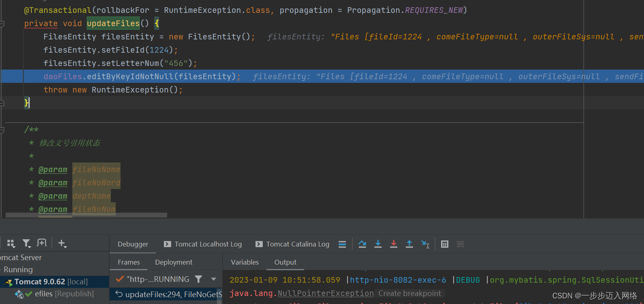The image size is (644, 304).
Task: Click the thread filter funnel icon
Action: point(198,279)
